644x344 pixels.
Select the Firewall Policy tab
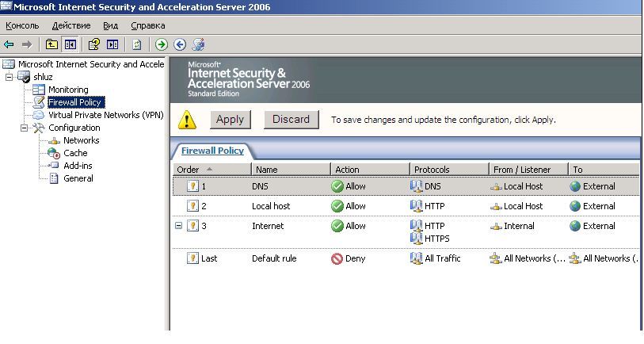[x=212, y=151]
